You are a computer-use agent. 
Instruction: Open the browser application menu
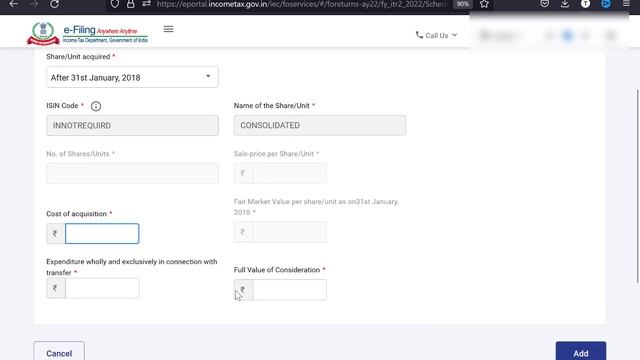626,4
